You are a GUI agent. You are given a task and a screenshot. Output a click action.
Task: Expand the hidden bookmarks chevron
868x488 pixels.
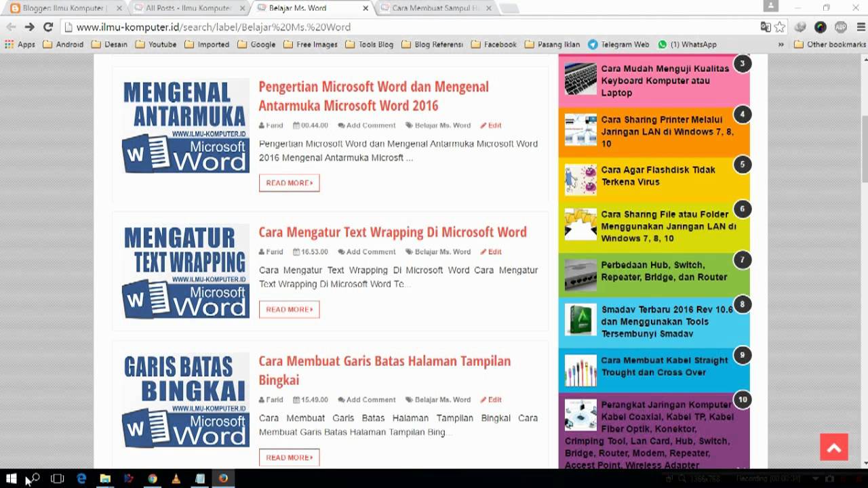click(x=781, y=44)
